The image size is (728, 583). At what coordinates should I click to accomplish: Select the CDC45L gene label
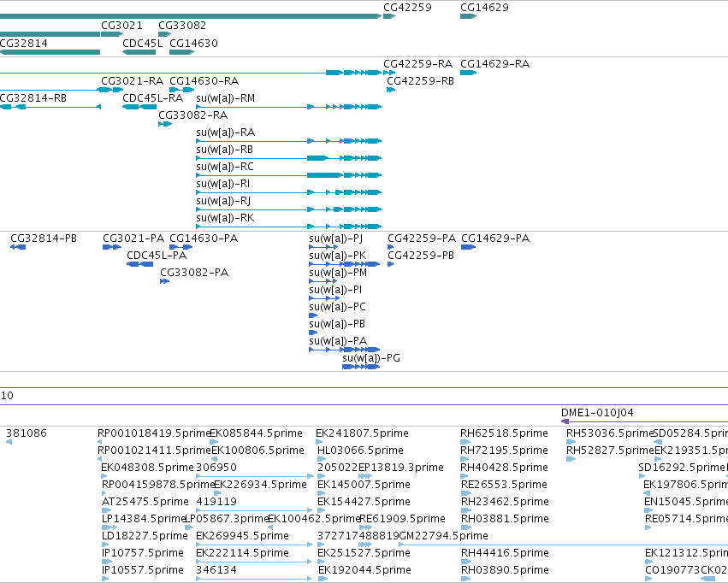143,43
